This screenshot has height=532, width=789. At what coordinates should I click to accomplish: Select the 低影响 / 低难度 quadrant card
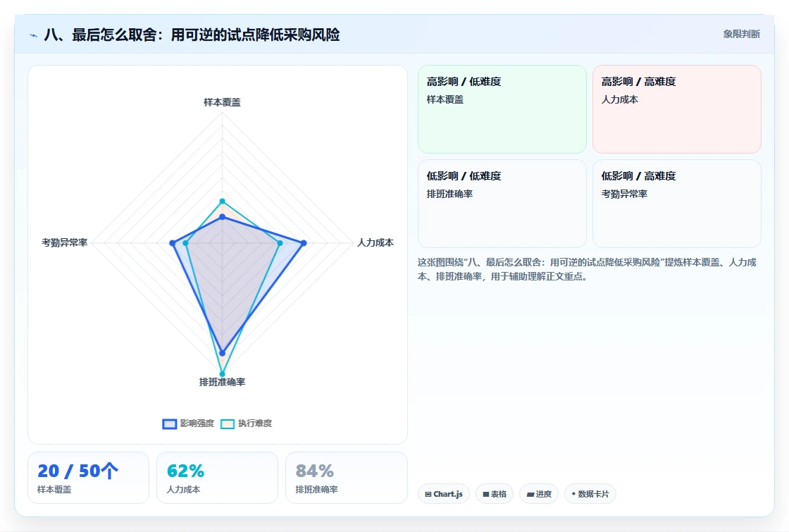(x=502, y=204)
